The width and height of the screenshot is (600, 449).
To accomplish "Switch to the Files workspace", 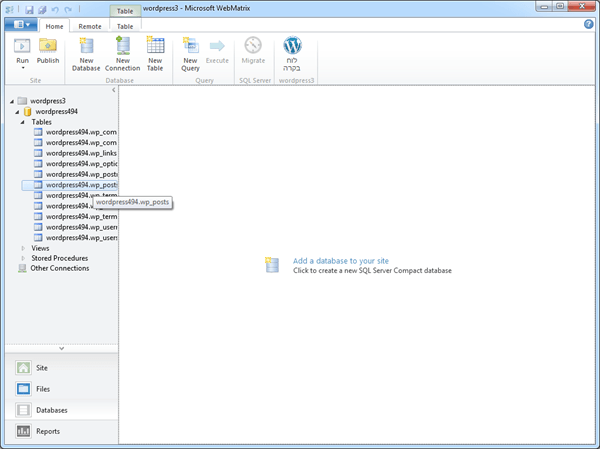I will click(62, 389).
